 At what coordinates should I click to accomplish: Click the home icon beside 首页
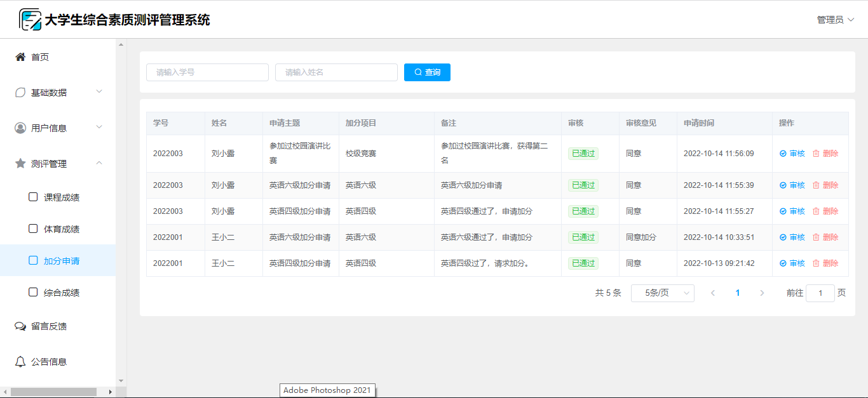(x=20, y=57)
